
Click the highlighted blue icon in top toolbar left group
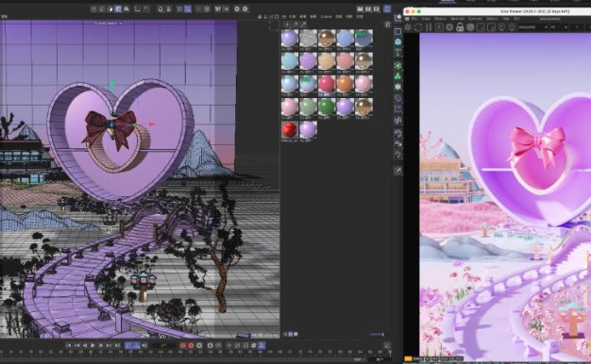[x=118, y=9]
